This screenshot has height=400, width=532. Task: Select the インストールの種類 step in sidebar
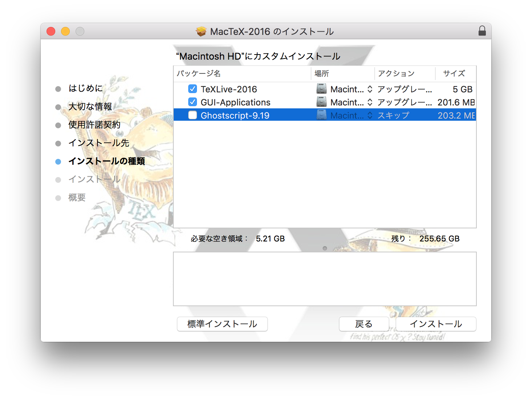tap(107, 161)
